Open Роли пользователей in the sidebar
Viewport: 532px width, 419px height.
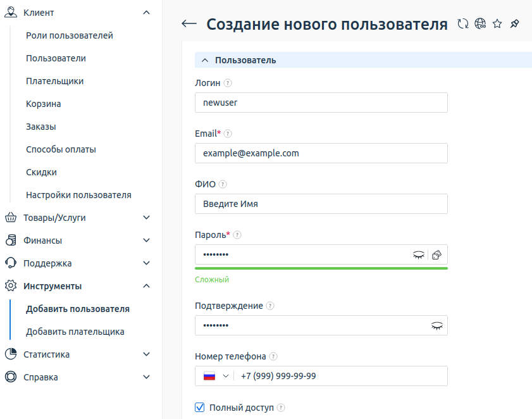pos(70,35)
